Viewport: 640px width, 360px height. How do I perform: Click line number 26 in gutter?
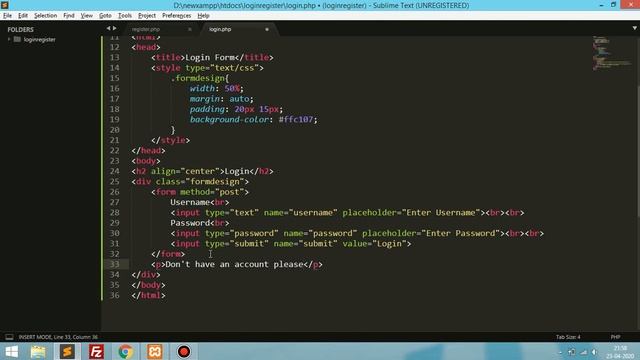pyautogui.click(x=115, y=192)
